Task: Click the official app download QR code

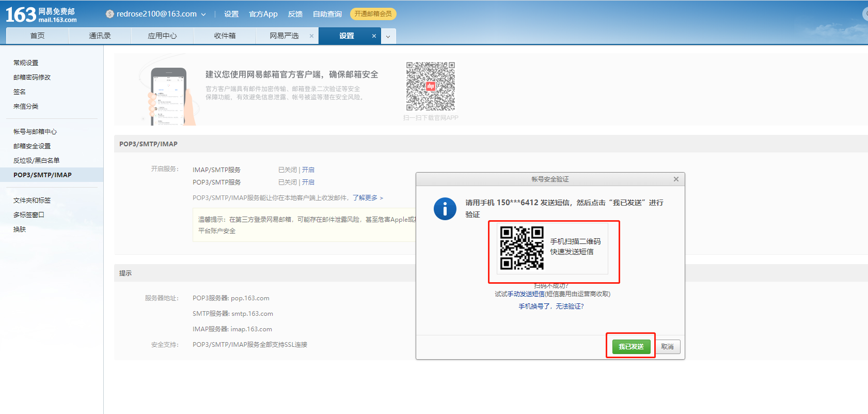Action: (x=431, y=86)
